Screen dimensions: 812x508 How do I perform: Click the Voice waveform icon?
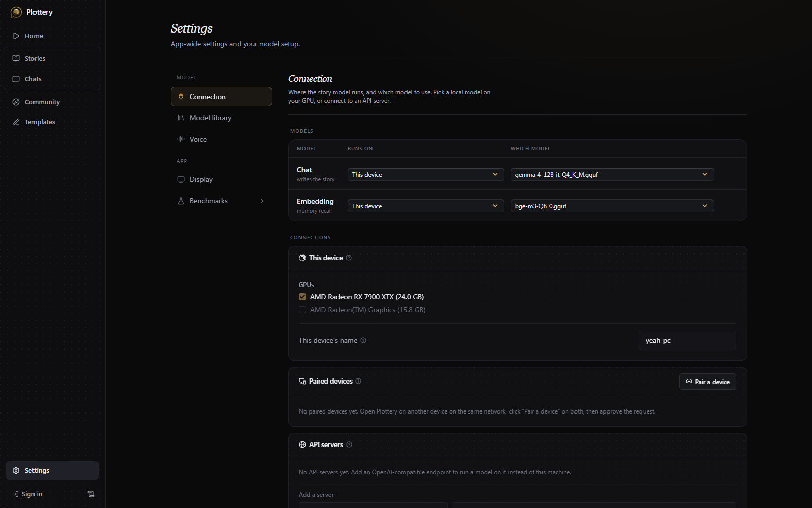coord(181,139)
